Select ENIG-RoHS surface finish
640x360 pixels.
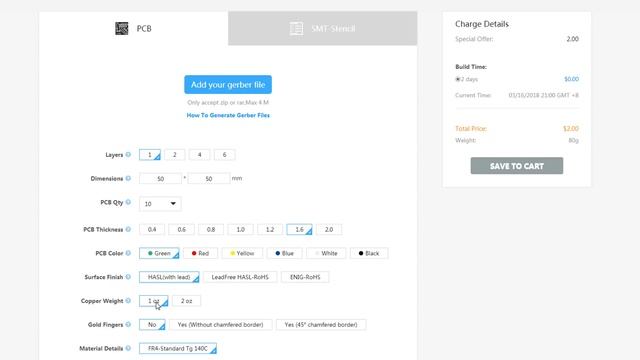pyautogui.click(x=305, y=277)
